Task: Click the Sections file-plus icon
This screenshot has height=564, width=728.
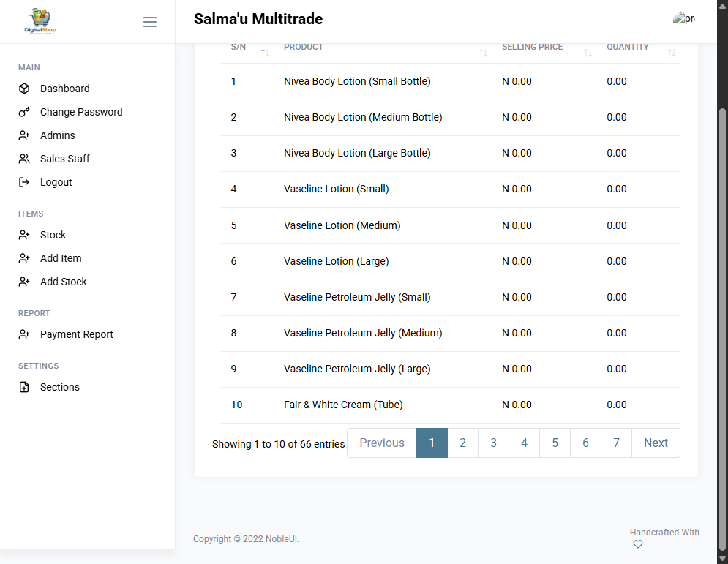Action: click(x=24, y=387)
